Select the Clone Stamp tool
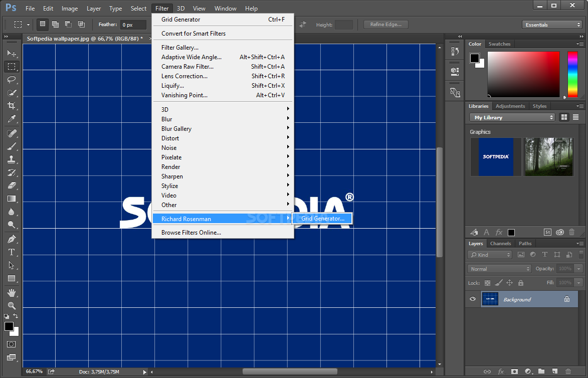Screen dimensions: 588x378 pos(12,159)
